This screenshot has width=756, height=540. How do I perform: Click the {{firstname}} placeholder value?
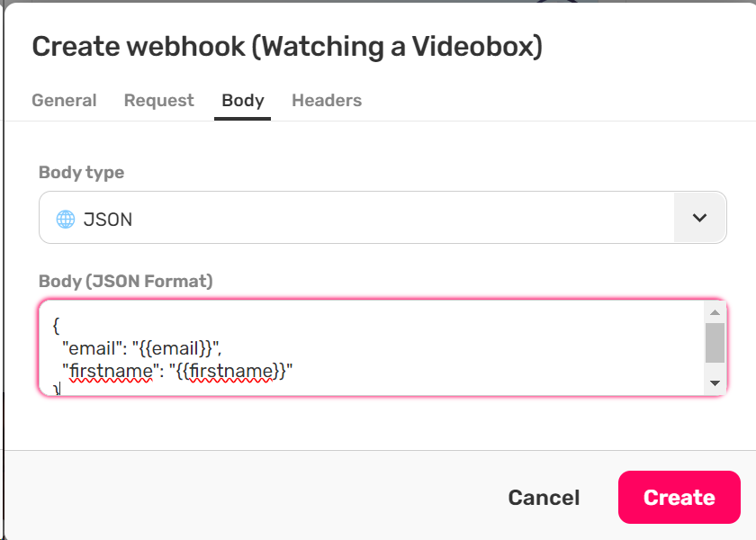pyautogui.click(x=229, y=369)
